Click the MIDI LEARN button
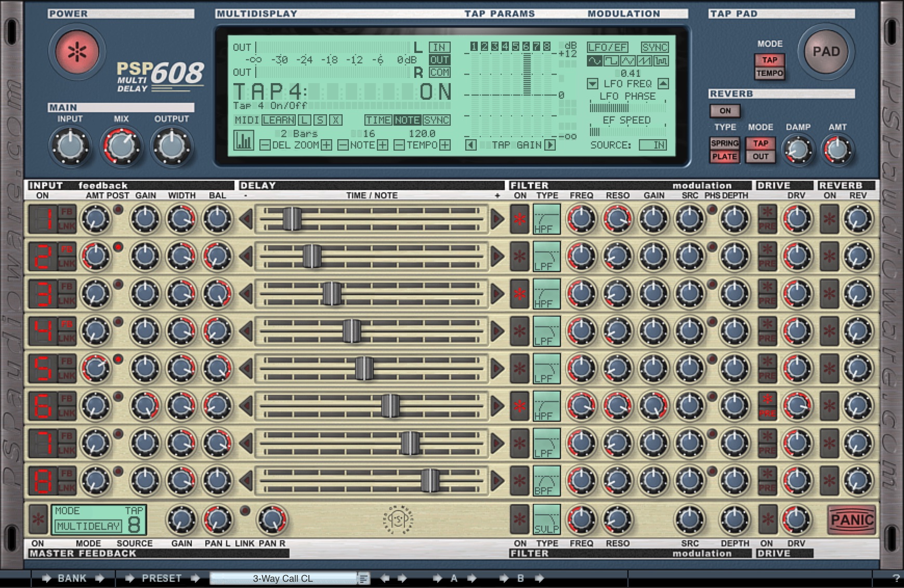This screenshot has height=588, width=904. point(279,120)
